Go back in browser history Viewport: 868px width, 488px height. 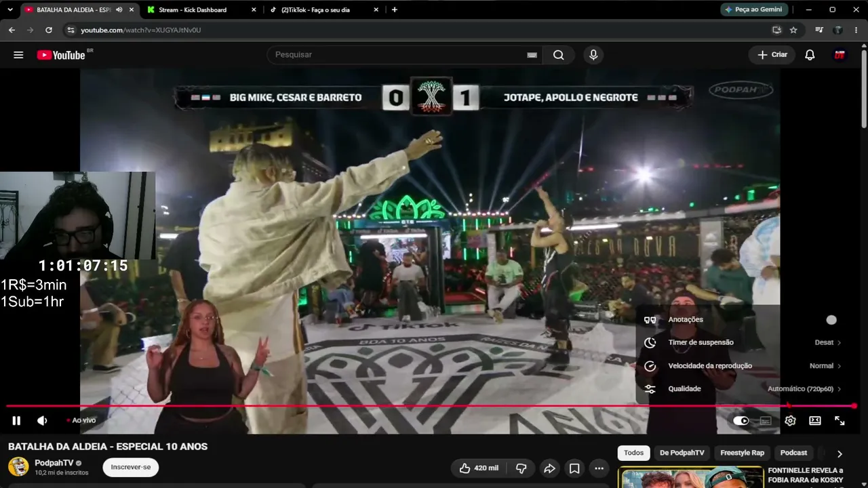(12, 30)
